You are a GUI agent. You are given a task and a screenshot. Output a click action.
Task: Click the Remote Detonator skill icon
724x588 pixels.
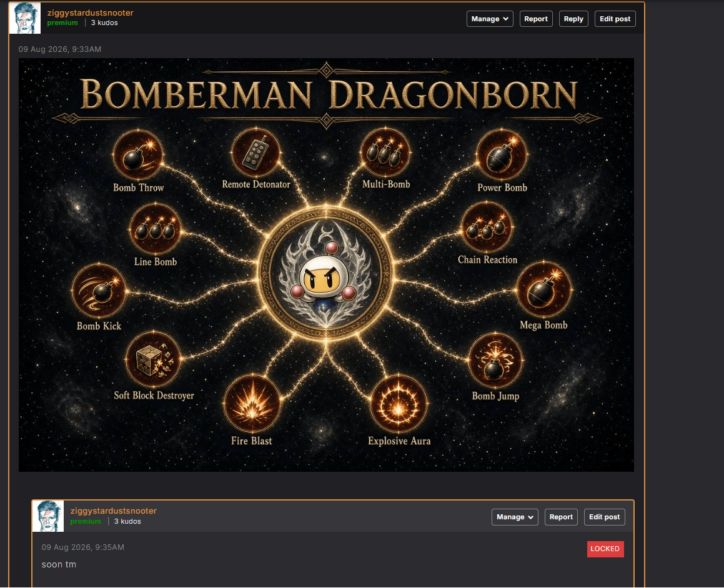(x=255, y=152)
